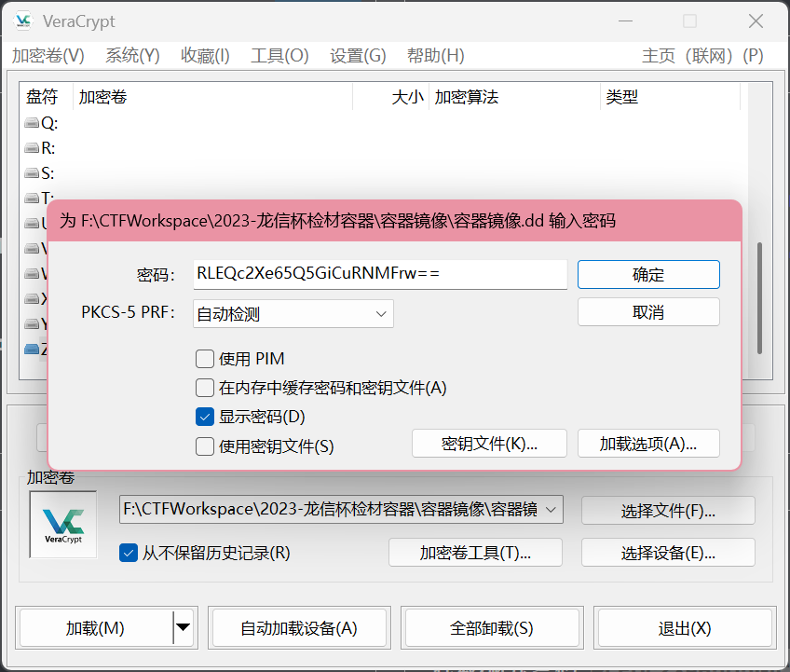Minimize the VeraCrypt window
The height and width of the screenshot is (672, 790).
[625, 21]
